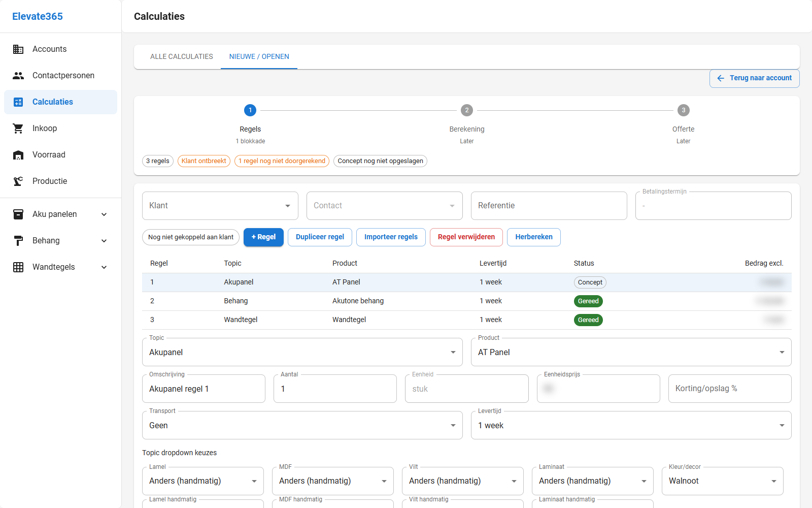Select step 3 Offerte circle
The image size is (812, 508).
tap(684, 110)
